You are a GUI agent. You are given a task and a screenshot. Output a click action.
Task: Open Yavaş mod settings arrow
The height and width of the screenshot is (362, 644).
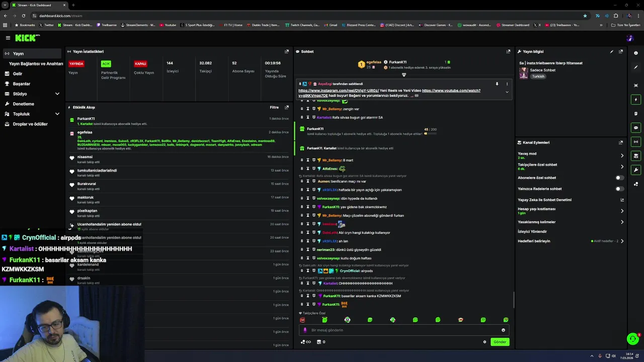pos(622,155)
